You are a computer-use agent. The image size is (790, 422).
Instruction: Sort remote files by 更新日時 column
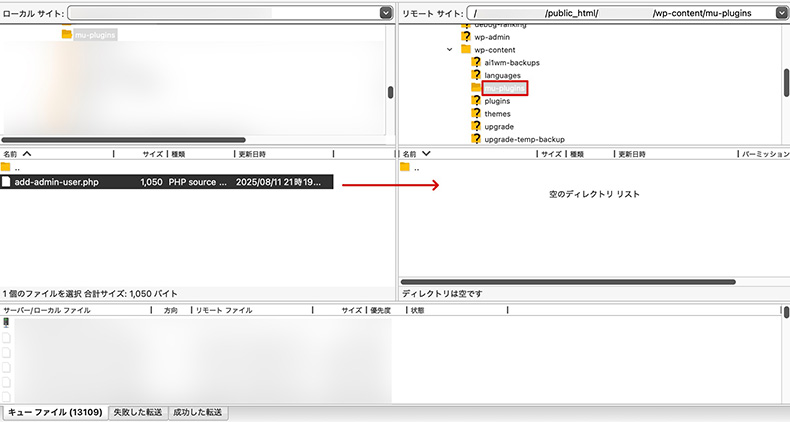tap(676, 154)
